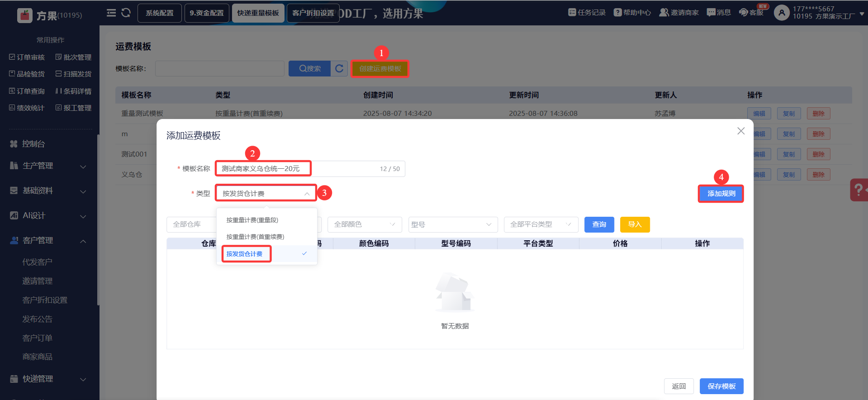Image resolution: width=868 pixels, height=400 pixels.
Task: Expand 快递管理 menu in sidebar
Action: pyautogui.click(x=49, y=379)
